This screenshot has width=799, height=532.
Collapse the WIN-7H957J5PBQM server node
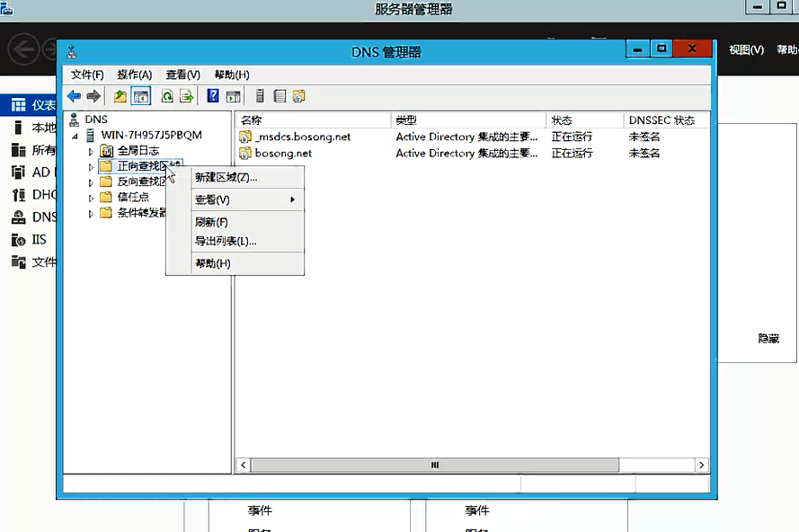(x=75, y=136)
